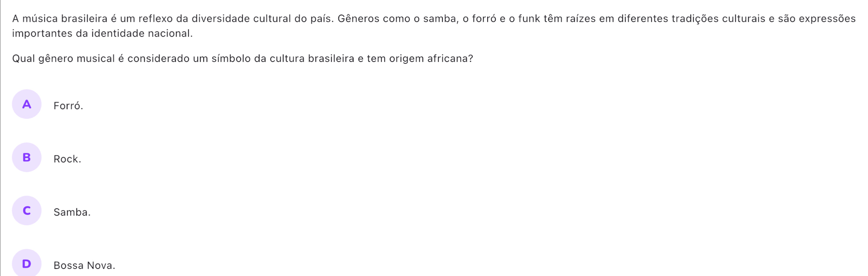
Task: Click the answer text Rock
Action: pyautogui.click(x=67, y=159)
